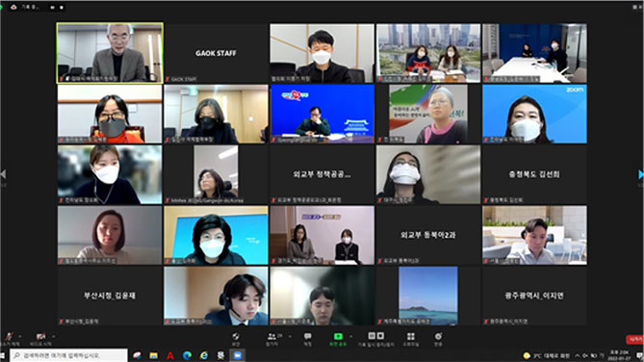
Task: Click the red leave meeting button
Action: (635, 340)
